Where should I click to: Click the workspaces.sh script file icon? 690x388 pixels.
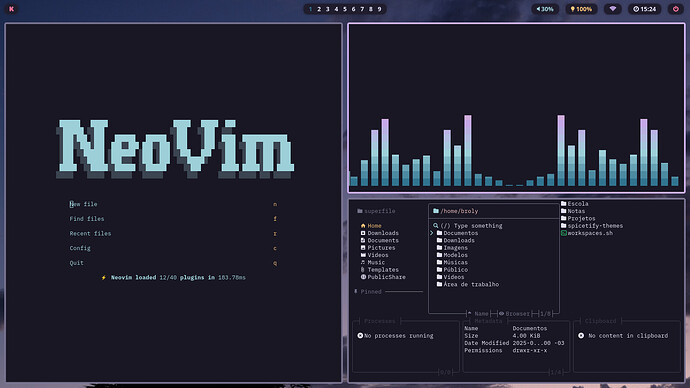point(564,233)
